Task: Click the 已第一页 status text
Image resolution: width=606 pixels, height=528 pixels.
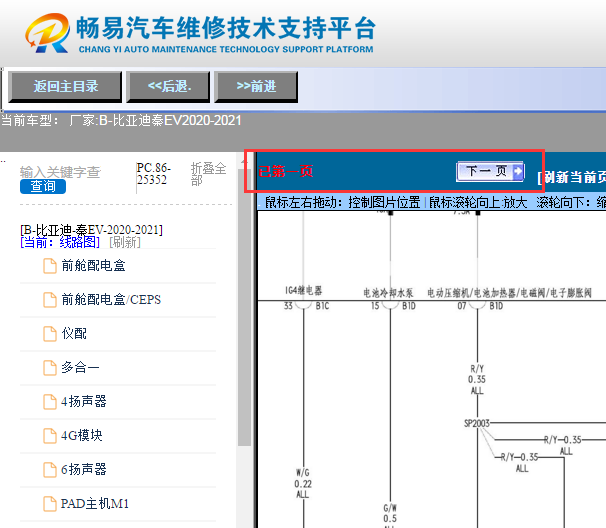Action: tap(285, 171)
